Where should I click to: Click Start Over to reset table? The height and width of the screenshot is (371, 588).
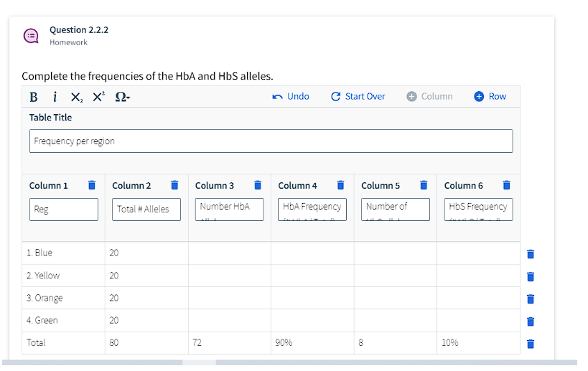click(x=358, y=96)
